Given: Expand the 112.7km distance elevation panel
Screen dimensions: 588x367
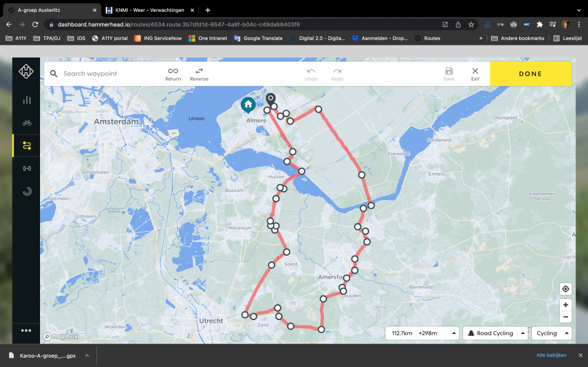Looking at the screenshot, I should tap(422, 333).
